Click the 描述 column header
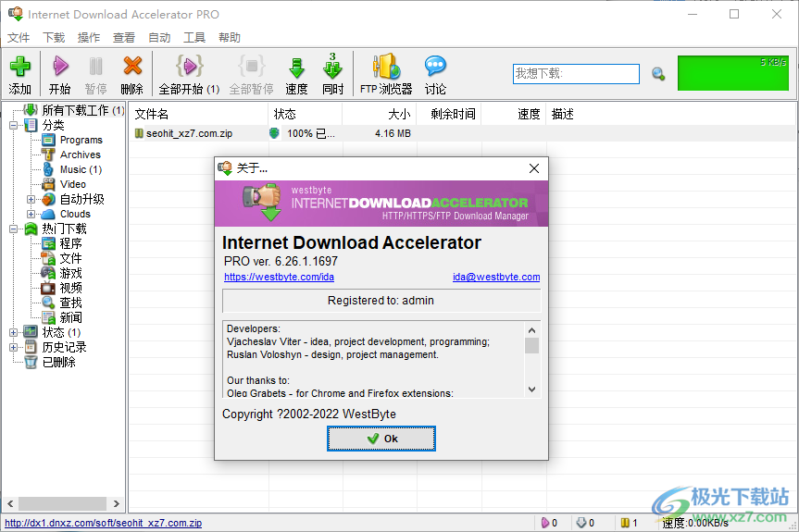This screenshot has height=532, width=799. [x=563, y=114]
